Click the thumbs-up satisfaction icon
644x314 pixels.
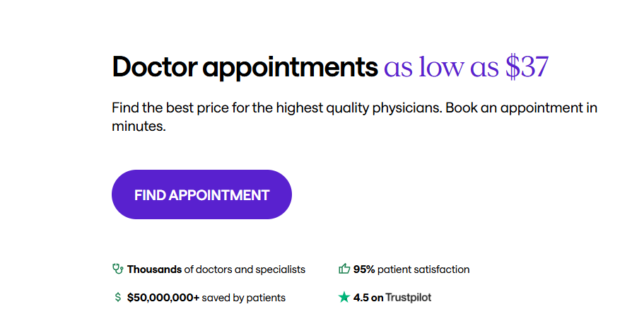coord(344,269)
